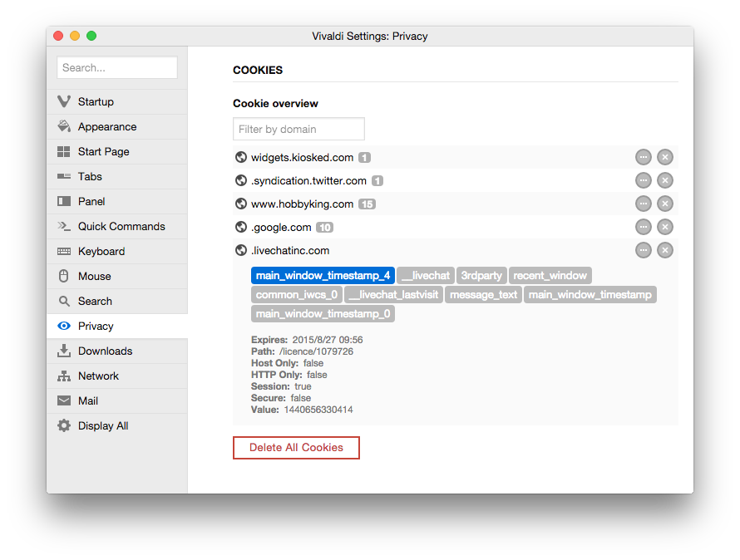This screenshot has height=560, width=740.
Task: Delete cookies for .livechatinc.com
Action: [x=665, y=250]
